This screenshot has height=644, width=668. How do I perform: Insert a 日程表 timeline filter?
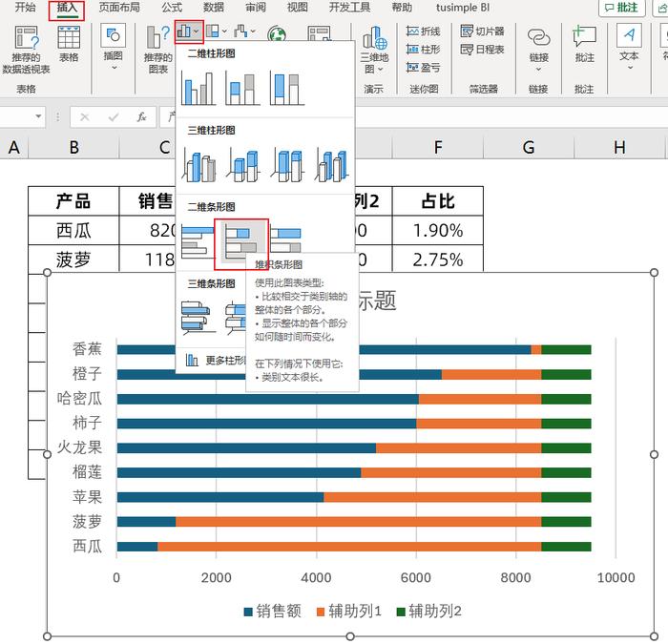point(482,50)
